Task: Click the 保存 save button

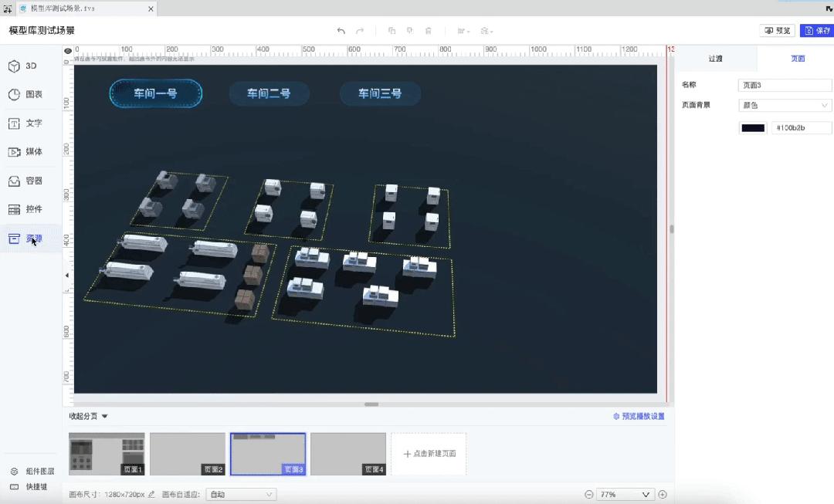Action: pyautogui.click(x=817, y=30)
